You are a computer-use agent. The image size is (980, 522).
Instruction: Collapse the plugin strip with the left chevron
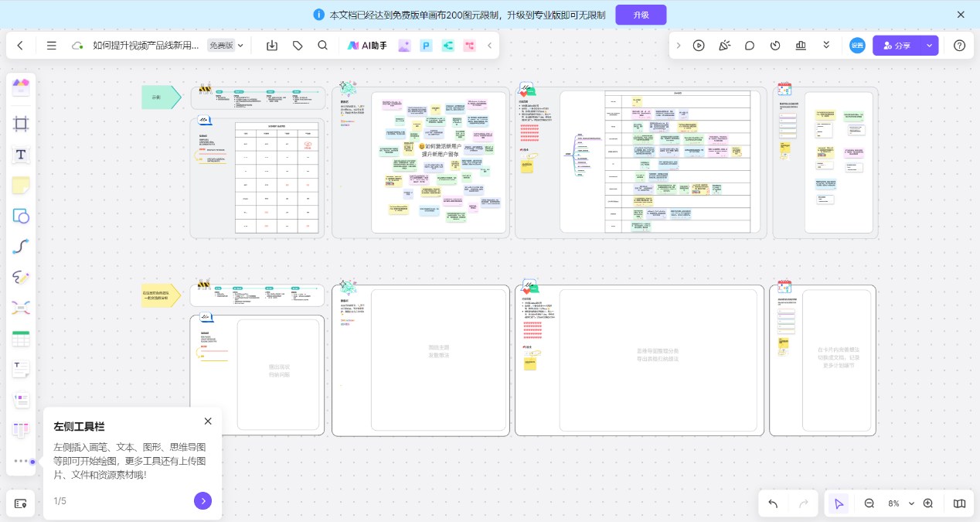pos(489,46)
